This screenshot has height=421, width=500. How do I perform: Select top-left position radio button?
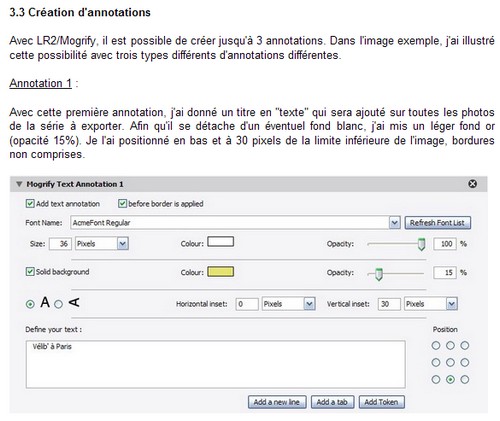click(x=436, y=346)
